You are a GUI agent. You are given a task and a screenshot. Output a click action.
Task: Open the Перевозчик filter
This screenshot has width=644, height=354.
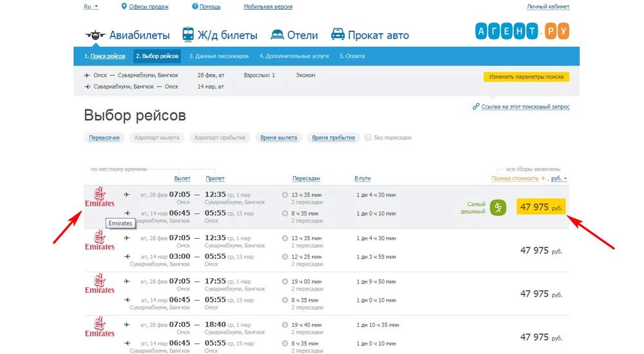(x=104, y=138)
